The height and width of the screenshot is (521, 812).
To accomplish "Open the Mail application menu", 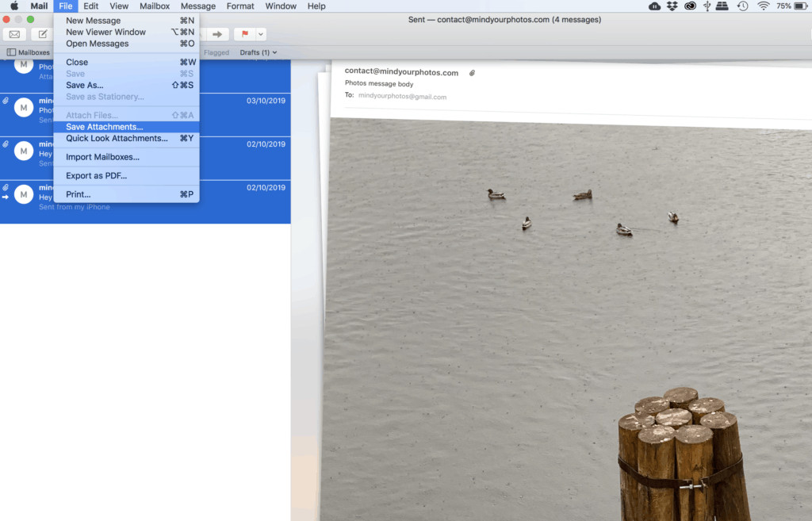I will click(x=39, y=6).
